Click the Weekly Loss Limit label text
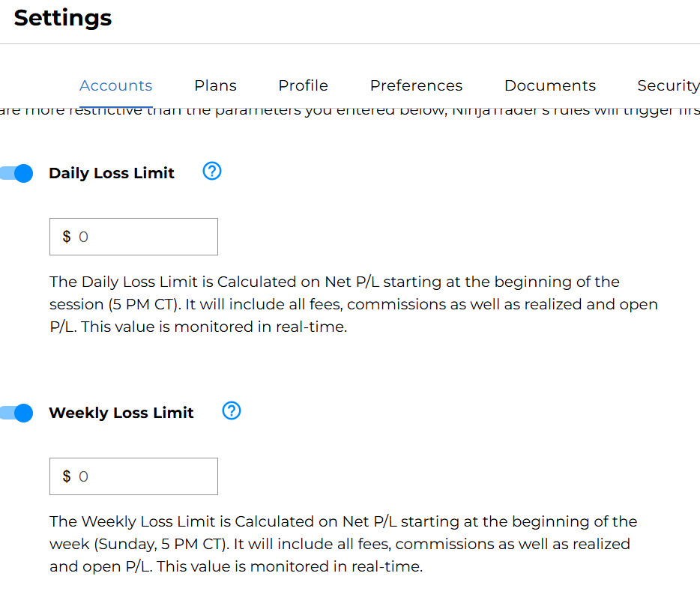Screen dimensions: 700x603 [x=121, y=413]
